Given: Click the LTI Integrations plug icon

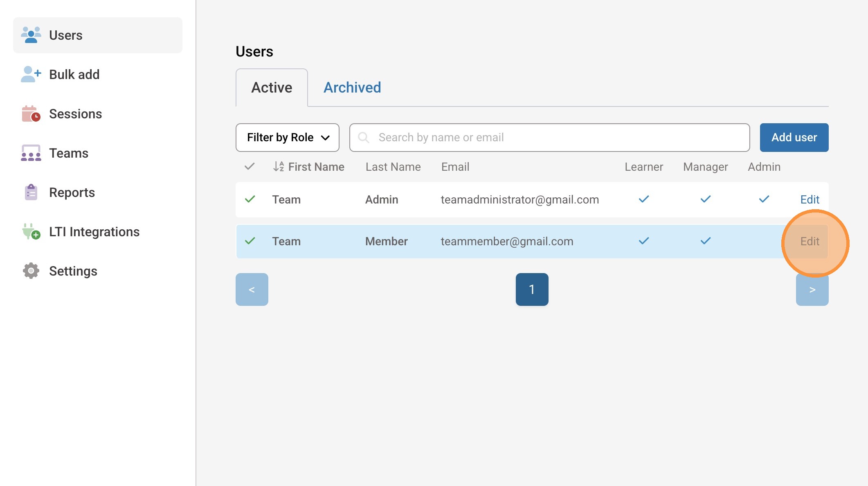Looking at the screenshot, I should point(31,232).
